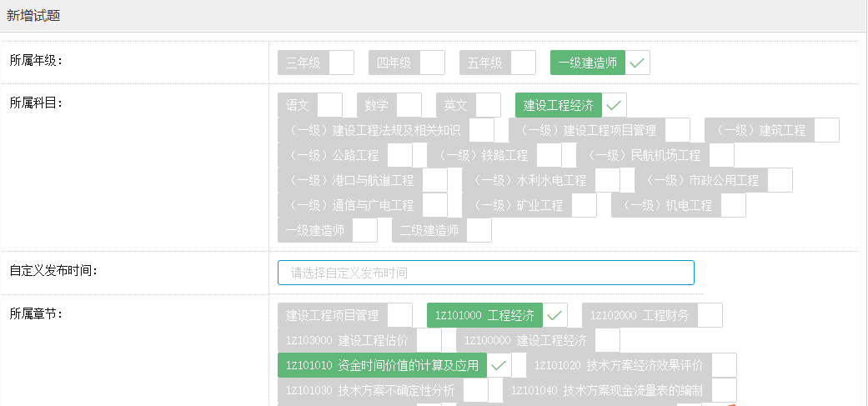Choose the 英文 subject option
This screenshot has width=868, height=406.
point(456,105)
